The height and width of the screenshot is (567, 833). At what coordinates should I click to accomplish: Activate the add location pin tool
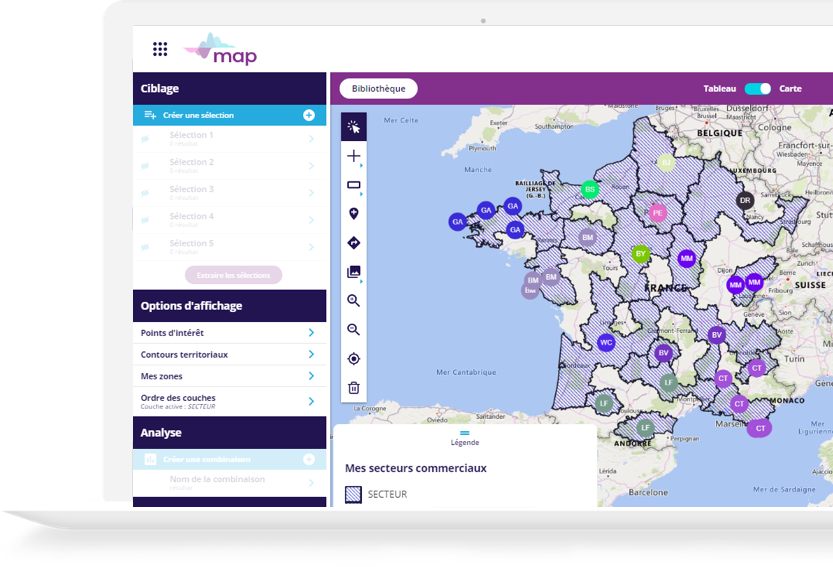(353, 214)
